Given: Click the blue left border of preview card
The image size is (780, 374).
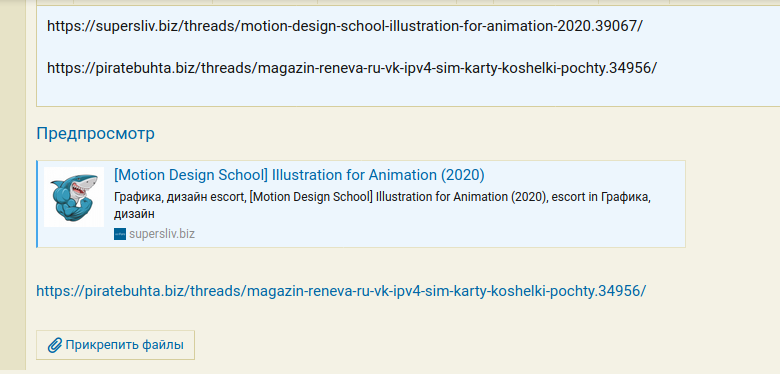Looking at the screenshot, I should coord(37,204).
